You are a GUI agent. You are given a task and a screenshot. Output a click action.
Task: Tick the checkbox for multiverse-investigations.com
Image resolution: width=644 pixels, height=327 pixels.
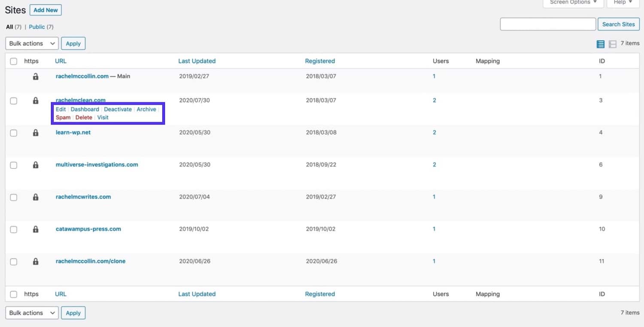(x=13, y=165)
